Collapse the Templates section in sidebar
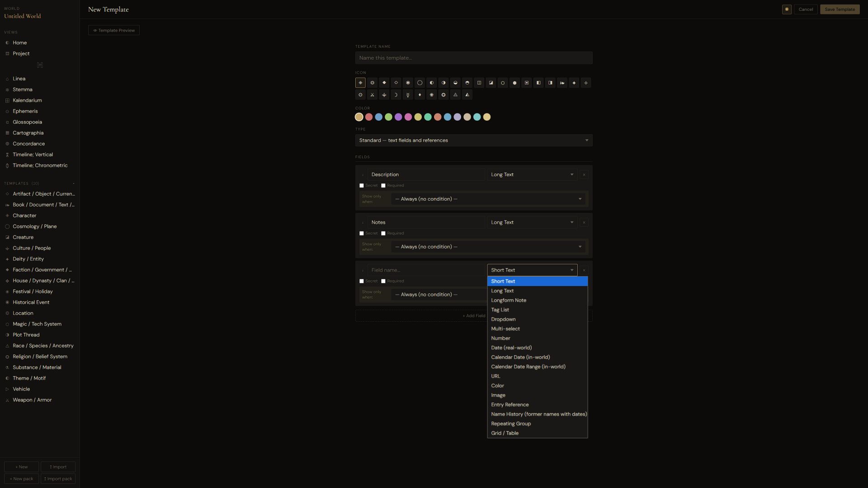The image size is (868, 488). pos(73,183)
